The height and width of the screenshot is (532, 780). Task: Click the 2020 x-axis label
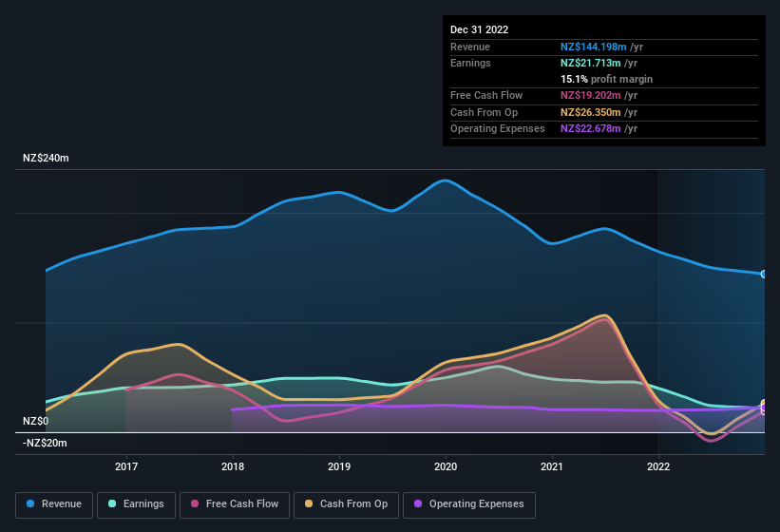click(446, 466)
